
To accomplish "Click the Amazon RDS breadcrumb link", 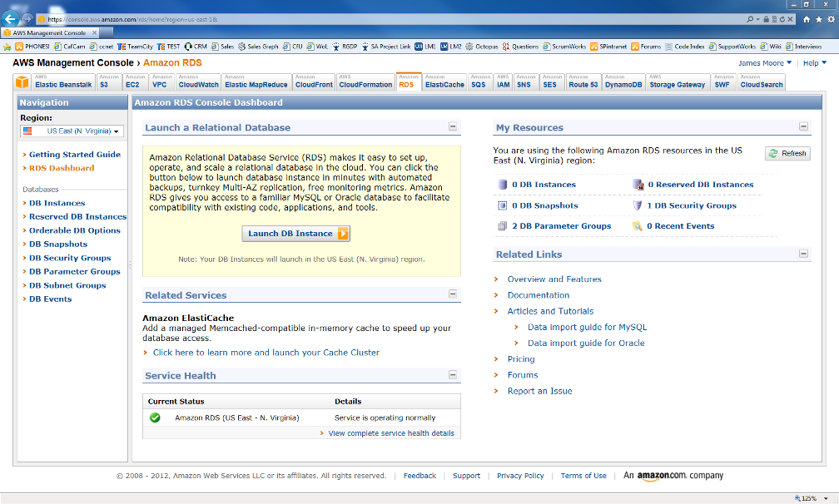I will (x=172, y=63).
